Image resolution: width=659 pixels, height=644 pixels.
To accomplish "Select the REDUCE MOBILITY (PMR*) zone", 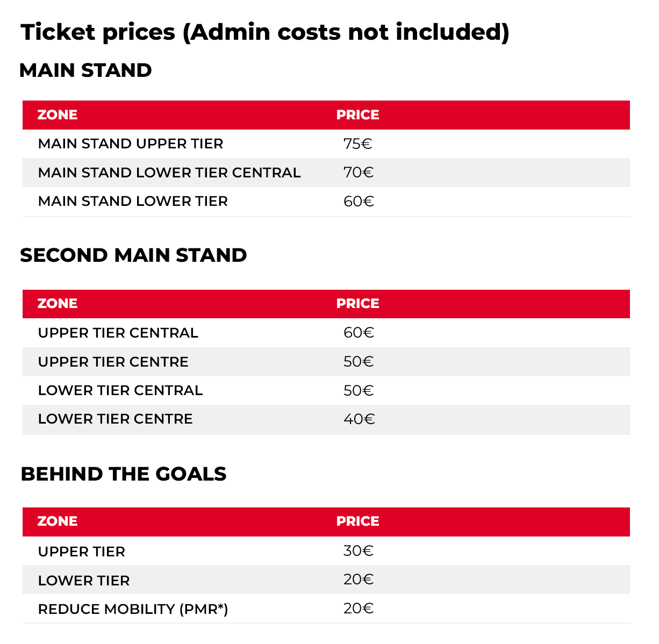I will [x=133, y=609].
